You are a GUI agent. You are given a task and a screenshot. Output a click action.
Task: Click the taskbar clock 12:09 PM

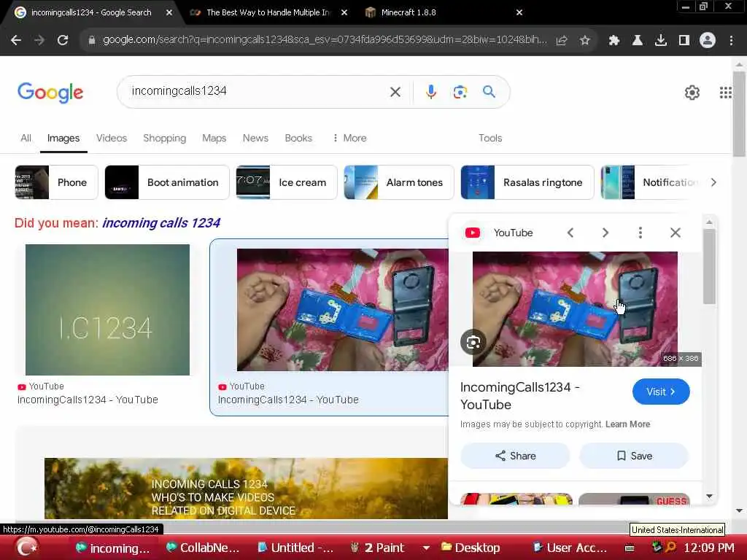click(x=709, y=548)
